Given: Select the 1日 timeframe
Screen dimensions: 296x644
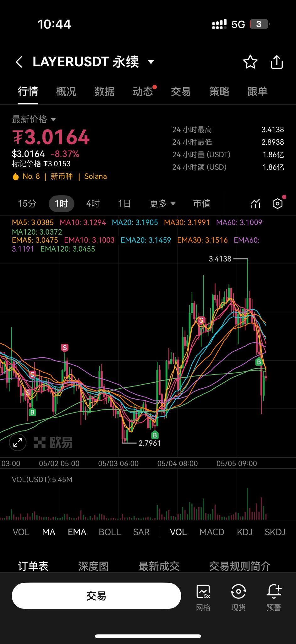Looking at the screenshot, I should click(x=124, y=203).
